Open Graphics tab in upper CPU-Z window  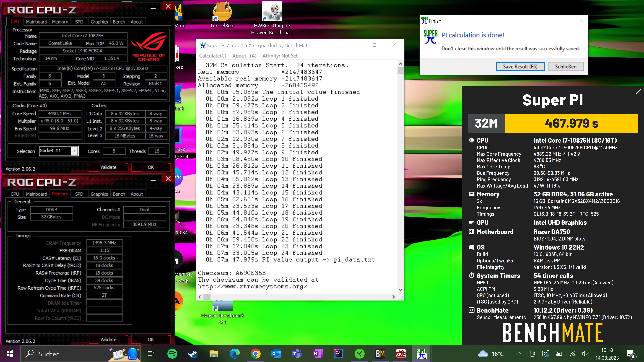[99, 22]
